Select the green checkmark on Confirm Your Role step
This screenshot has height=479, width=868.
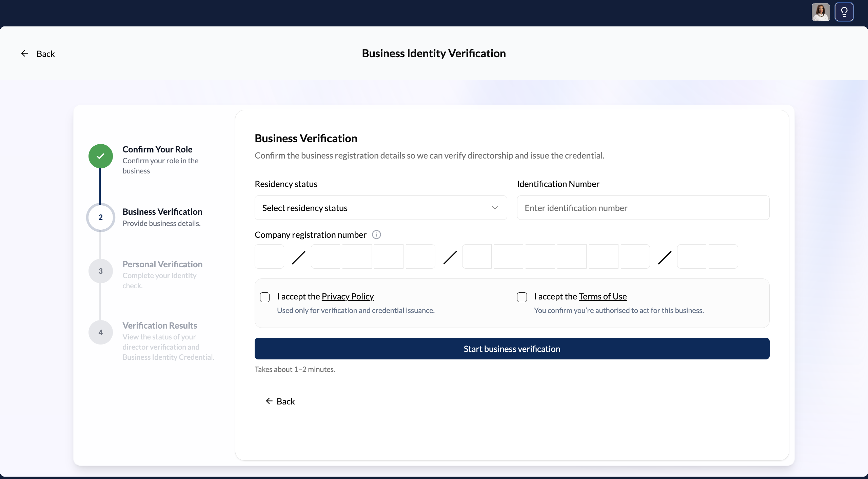100,156
